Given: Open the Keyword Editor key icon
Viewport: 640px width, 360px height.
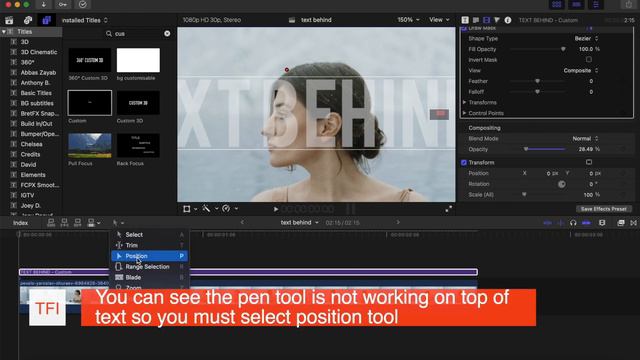Looking at the screenshot, I should click(63, 4).
